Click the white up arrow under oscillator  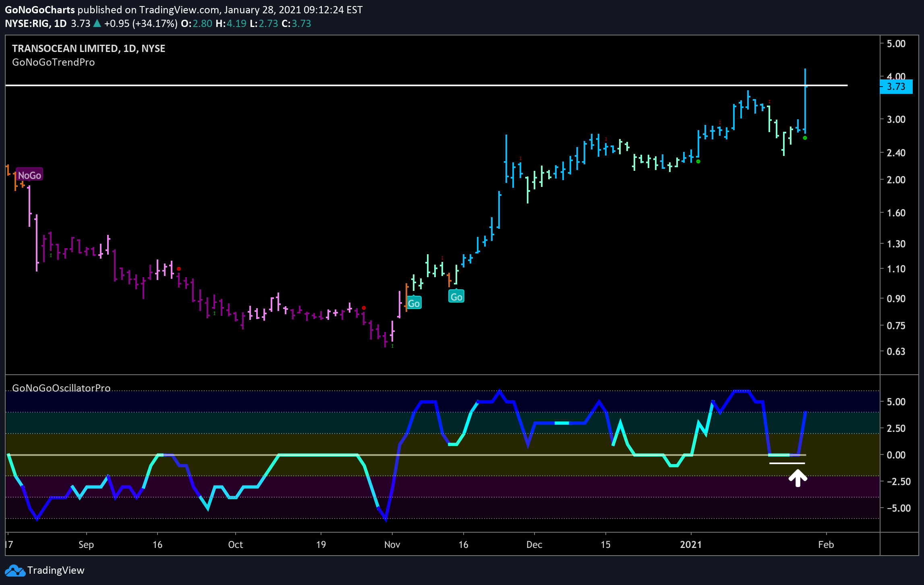pos(798,479)
